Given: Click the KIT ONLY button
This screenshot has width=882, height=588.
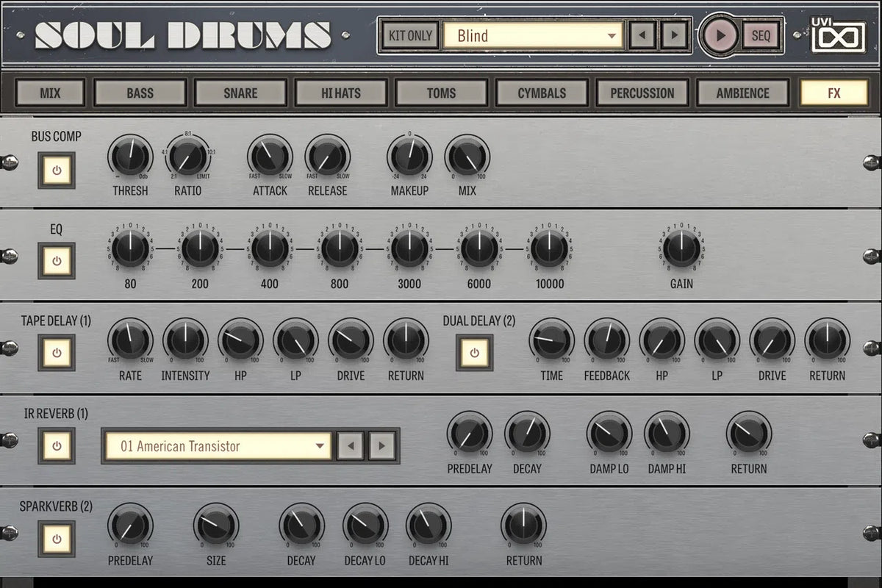Looking at the screenshot, I should (x=410, y=35).
